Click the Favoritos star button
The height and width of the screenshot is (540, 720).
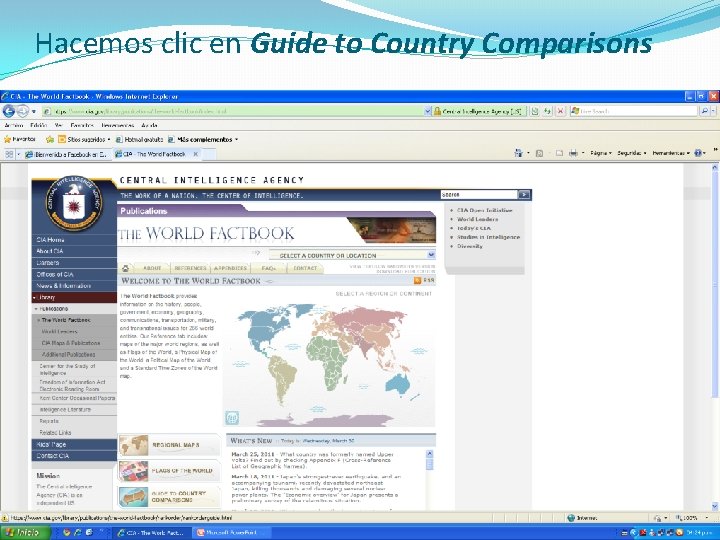(x=20, y=139)
